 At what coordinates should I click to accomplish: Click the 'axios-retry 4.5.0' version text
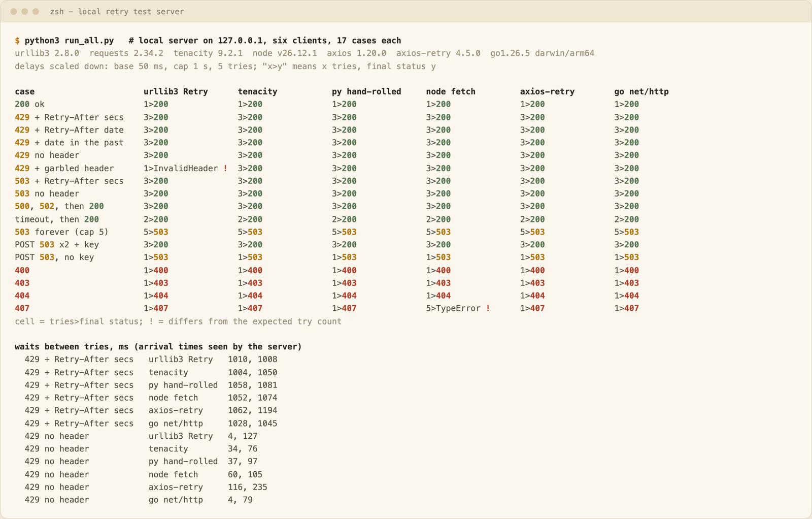click(x=438, y=53)
